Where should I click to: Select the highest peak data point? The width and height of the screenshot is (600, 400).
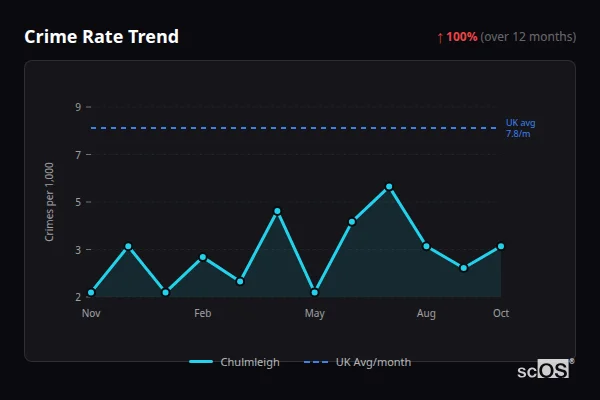pos(389,187)
